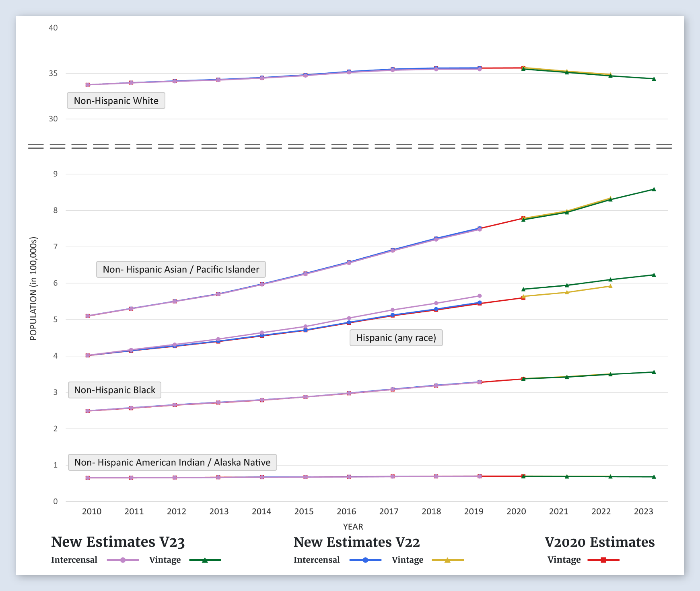Select the 2023 green triangle on the Non-Hispanic White line
700x591 pixels.
click(x=654, y=79)
